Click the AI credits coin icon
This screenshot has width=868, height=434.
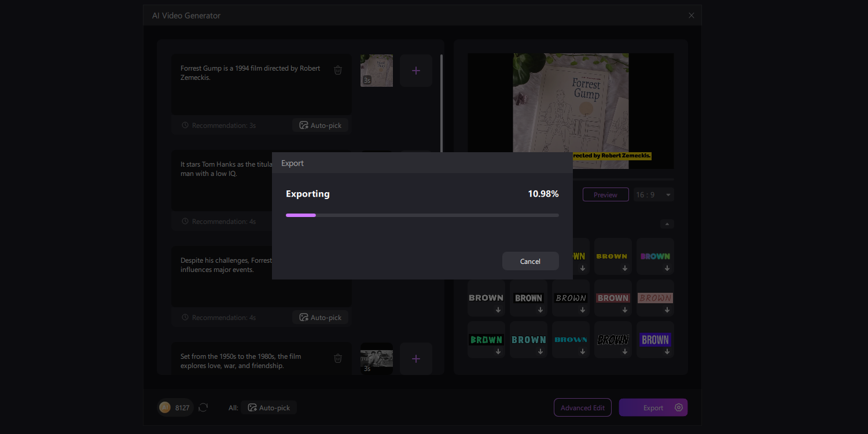165,407
